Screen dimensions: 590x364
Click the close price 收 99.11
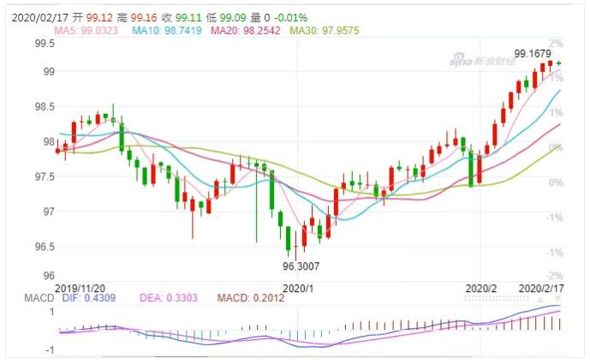[182, 18]
